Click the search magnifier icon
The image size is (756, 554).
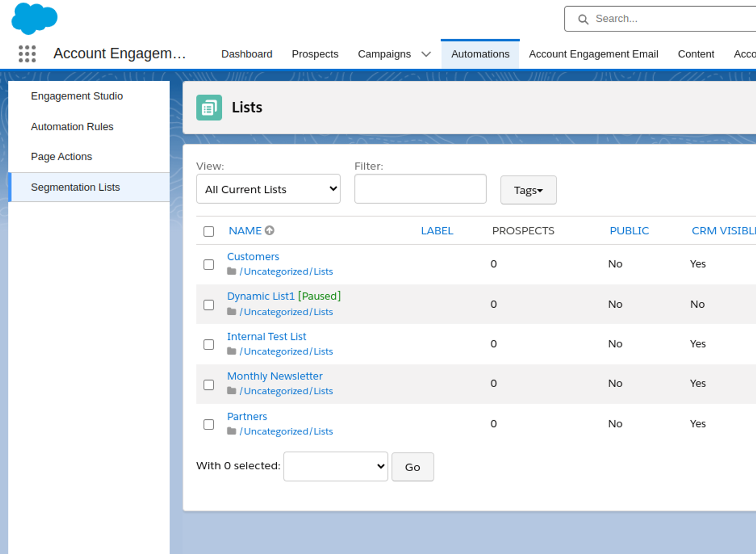pos(583,19)
